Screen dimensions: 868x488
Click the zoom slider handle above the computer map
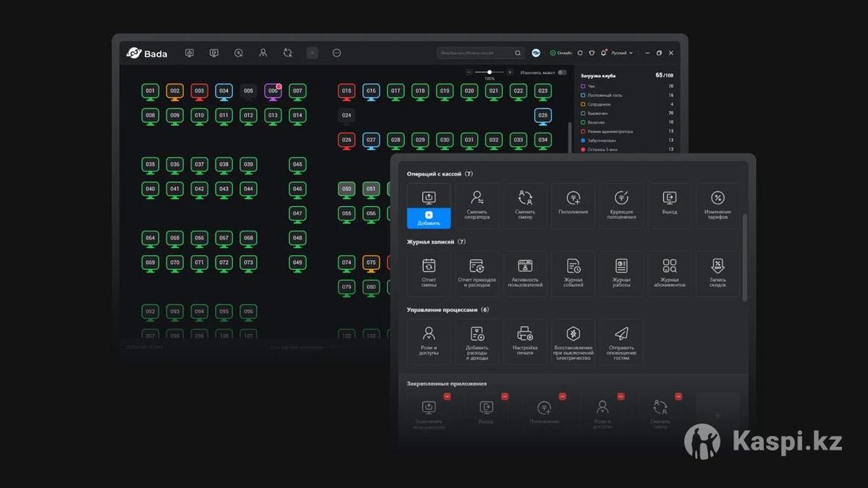(490, 72)
